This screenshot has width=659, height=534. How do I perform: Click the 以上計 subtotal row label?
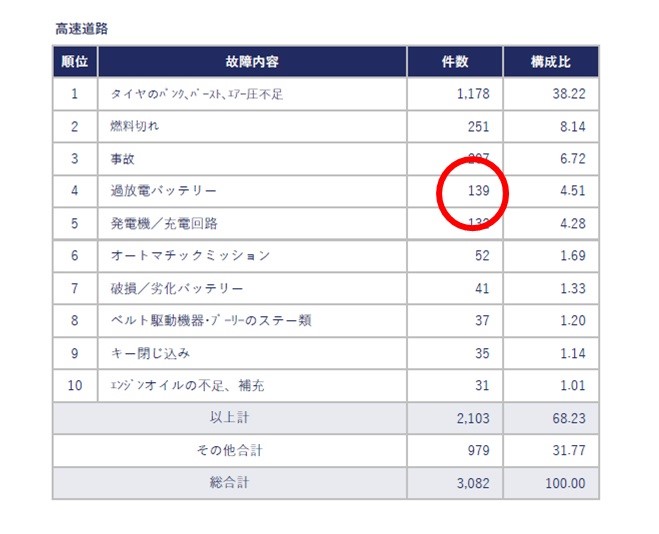coord(229,418)
